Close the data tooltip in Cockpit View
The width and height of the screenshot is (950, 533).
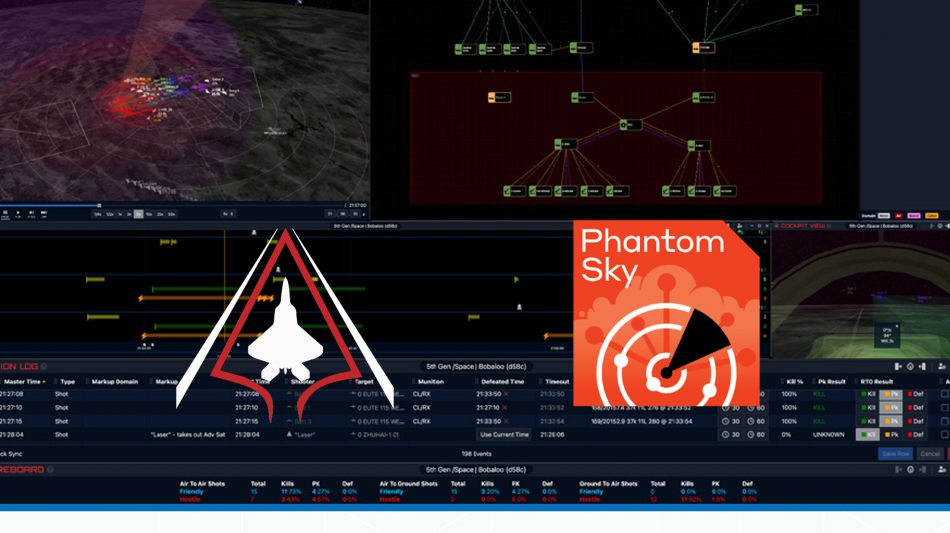897,326
